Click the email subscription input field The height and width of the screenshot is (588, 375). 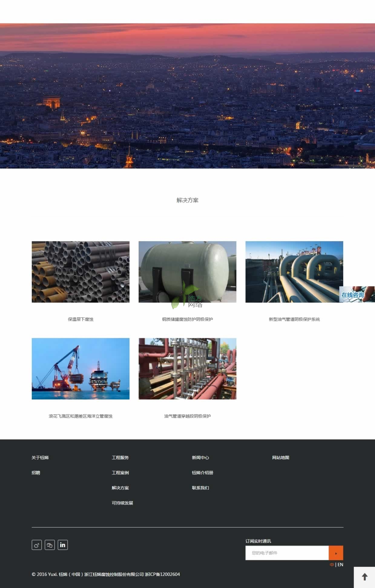pyautogui.click(x=287, y=553)
